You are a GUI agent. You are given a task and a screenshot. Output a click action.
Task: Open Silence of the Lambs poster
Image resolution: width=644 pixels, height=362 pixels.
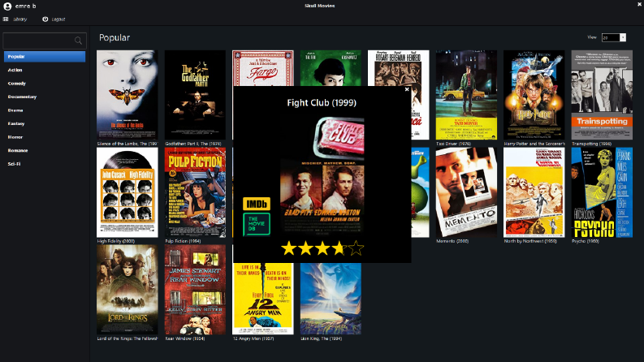[x=128, y=95]
